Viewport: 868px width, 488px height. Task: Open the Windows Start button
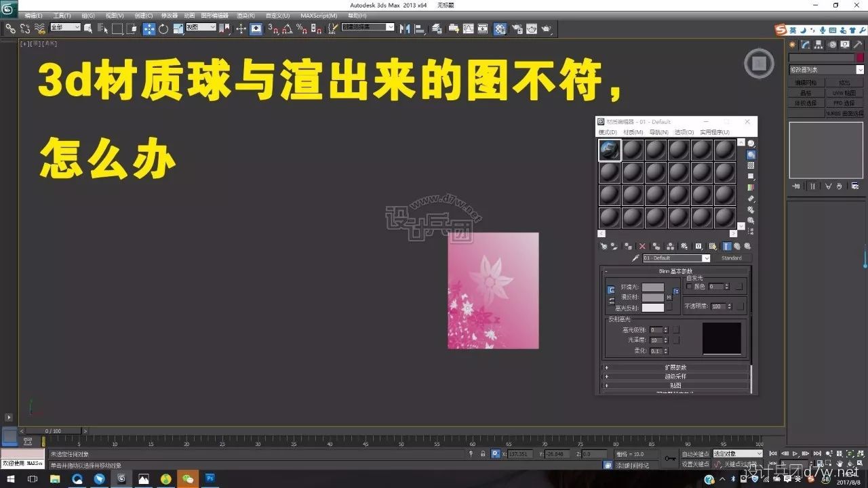click(10, 479)
